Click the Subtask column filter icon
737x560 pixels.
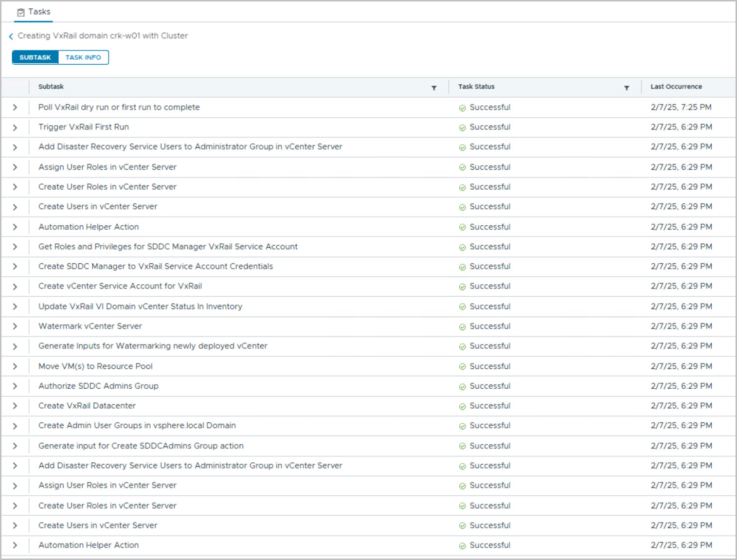pos(433,88)
